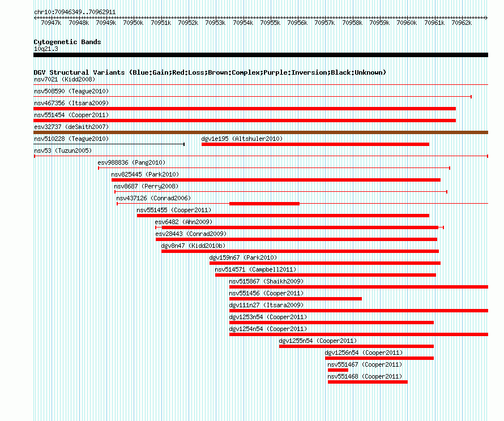Select dgv1254n54 (Cooper2011) label
Screen dimensions: 504x421
[x=268, y=329]
